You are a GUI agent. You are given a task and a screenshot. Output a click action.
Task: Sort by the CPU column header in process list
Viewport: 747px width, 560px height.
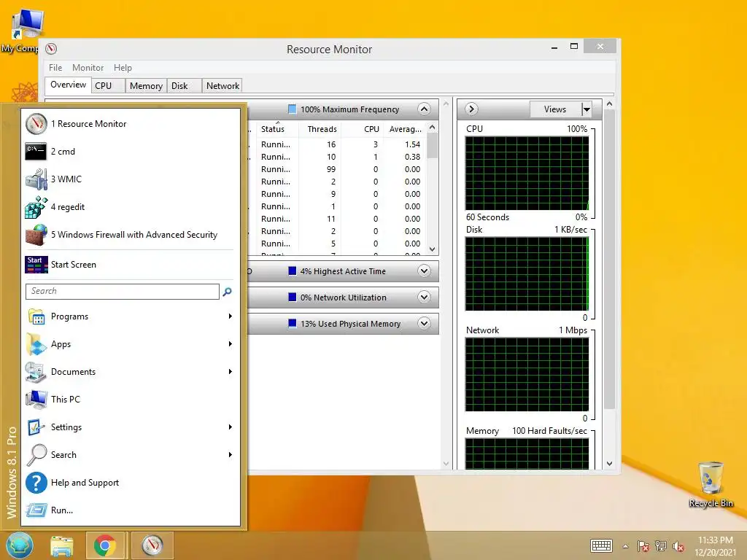click(x=362, y=129)
